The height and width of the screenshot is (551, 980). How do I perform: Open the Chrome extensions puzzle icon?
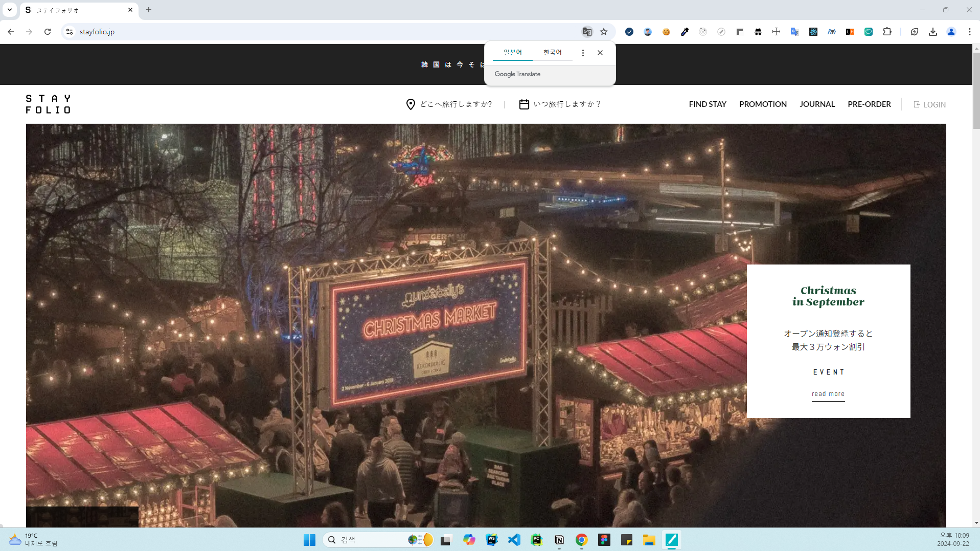click(887, 32)
